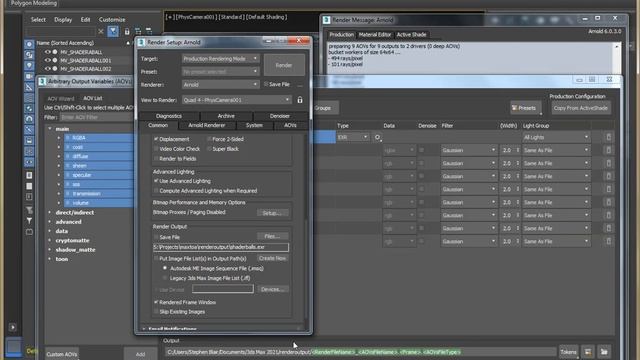Open the All Lights light group dropdown
Screen dimensions: 640x360
[556, 138]
